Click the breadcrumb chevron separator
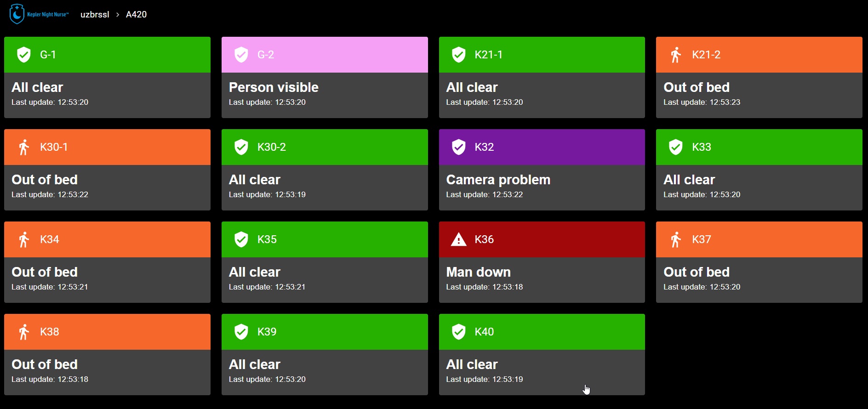The width and height of the screenshot is (868, 409). coord(118,15)
